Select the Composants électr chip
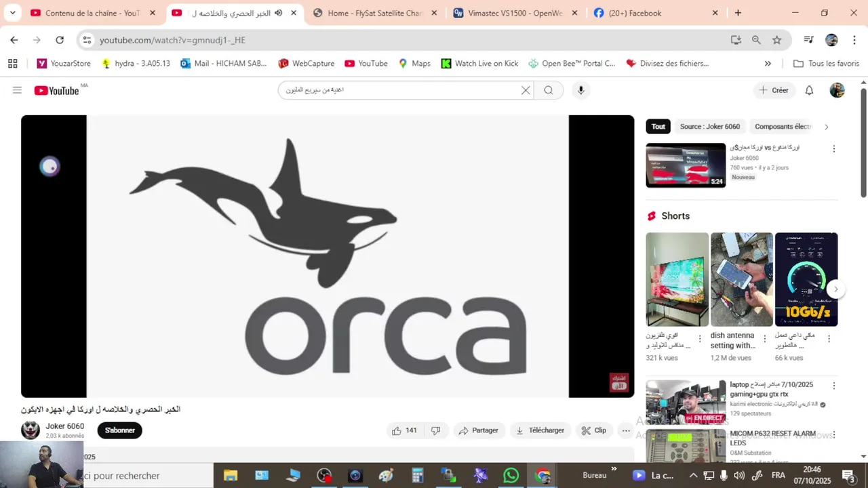 [783, 127]
